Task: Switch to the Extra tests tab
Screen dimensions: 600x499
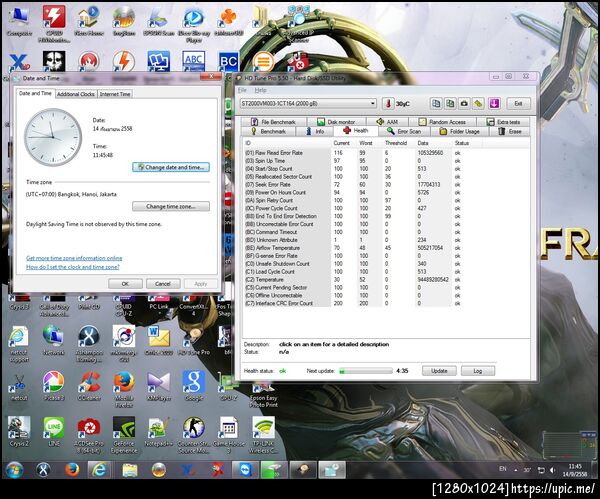Action: pyautogui.click(x=503, y=122)
